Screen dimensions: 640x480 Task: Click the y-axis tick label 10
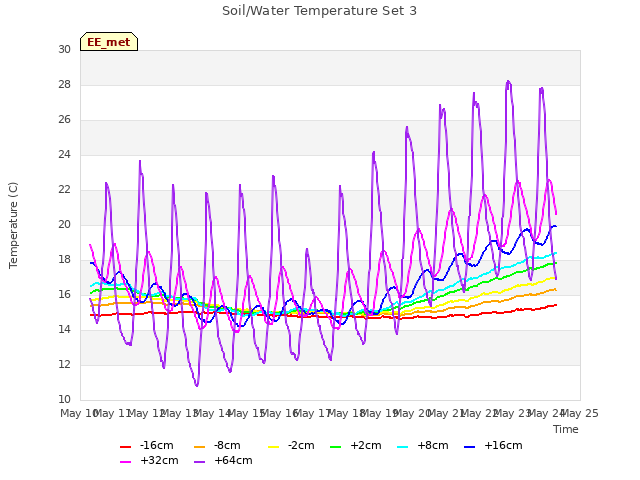point(64,400)
